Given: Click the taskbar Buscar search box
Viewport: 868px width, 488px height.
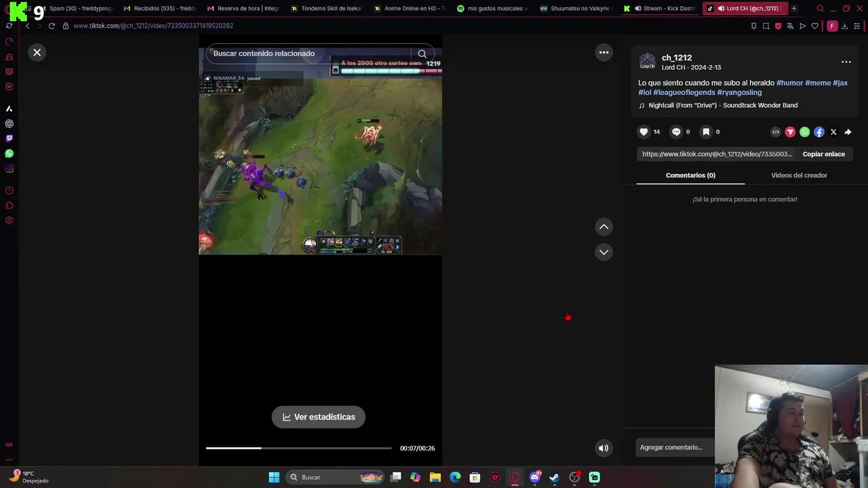Looking at the screenshot, I should point(335,477).
